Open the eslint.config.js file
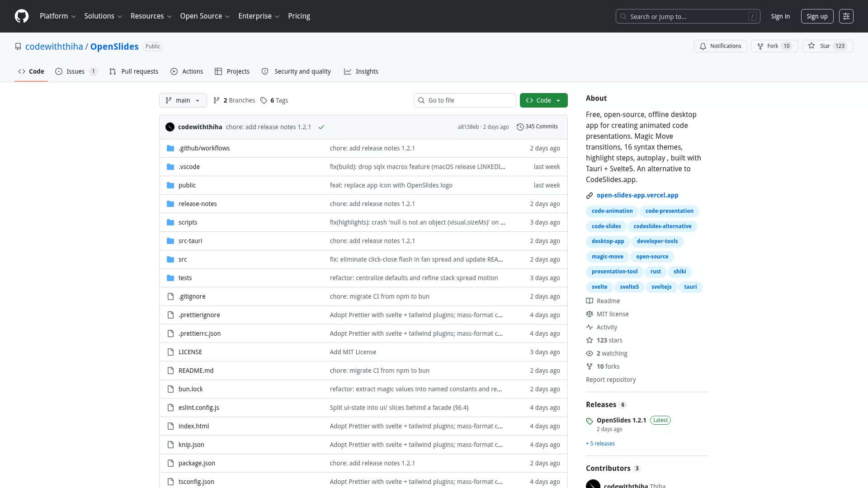This screenshot has height=488, width=868. point(198,408)
